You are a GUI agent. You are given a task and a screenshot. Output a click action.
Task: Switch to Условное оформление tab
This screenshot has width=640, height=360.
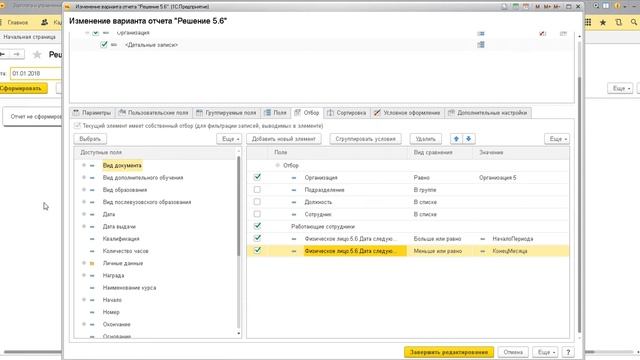[x=407, y=113]
